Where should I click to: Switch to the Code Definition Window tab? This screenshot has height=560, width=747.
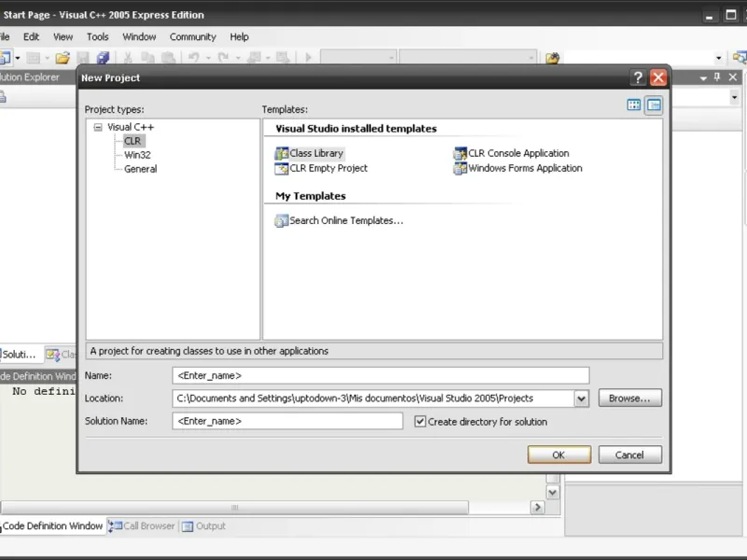[52, 525]
